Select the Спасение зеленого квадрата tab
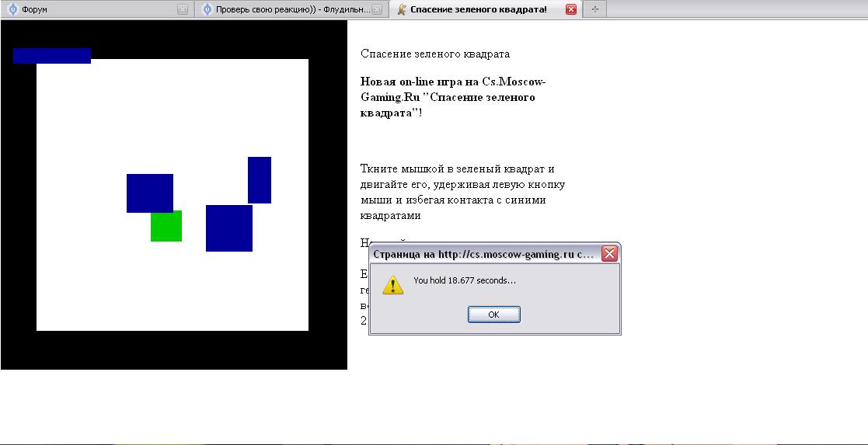Image resolution: width=868 pixels, height=445 pixels. (x=478, y=9)
